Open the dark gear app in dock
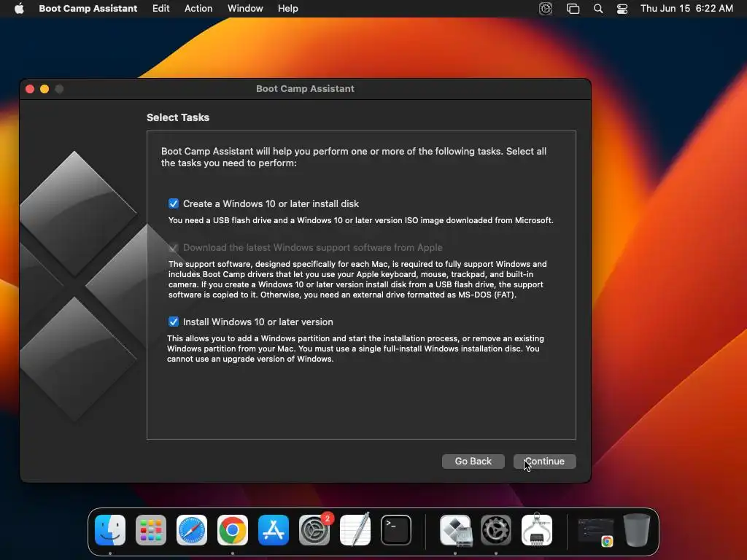 (496, 530)
